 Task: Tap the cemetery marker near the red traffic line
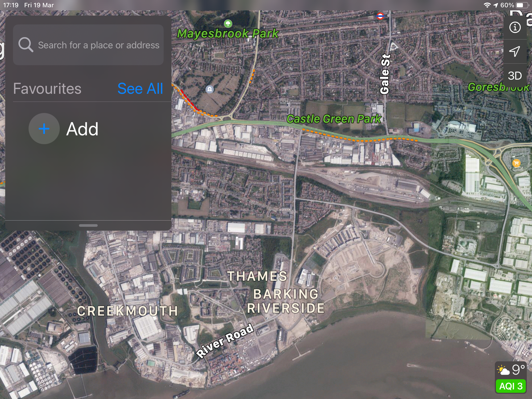(x=209, y=89)
